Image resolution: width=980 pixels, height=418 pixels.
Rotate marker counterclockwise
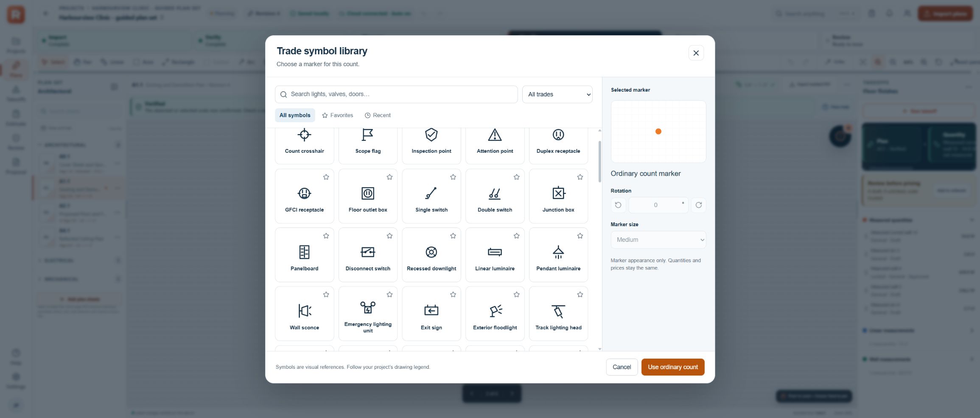[x=618, y=205]
